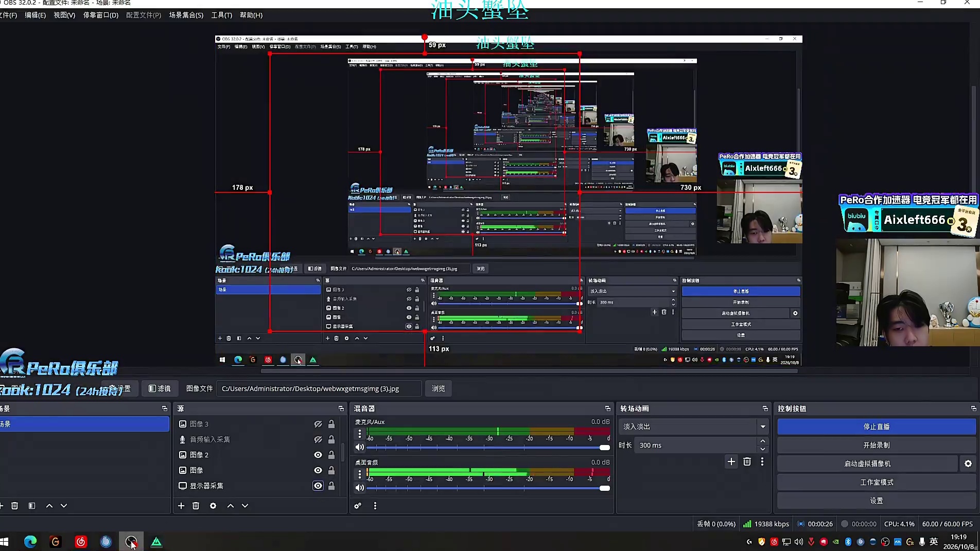Viewport: 980px width, 551px height.
Task: Open the 场景集合(S) menu
Action: pyautogui.click(x=186, y=15)
